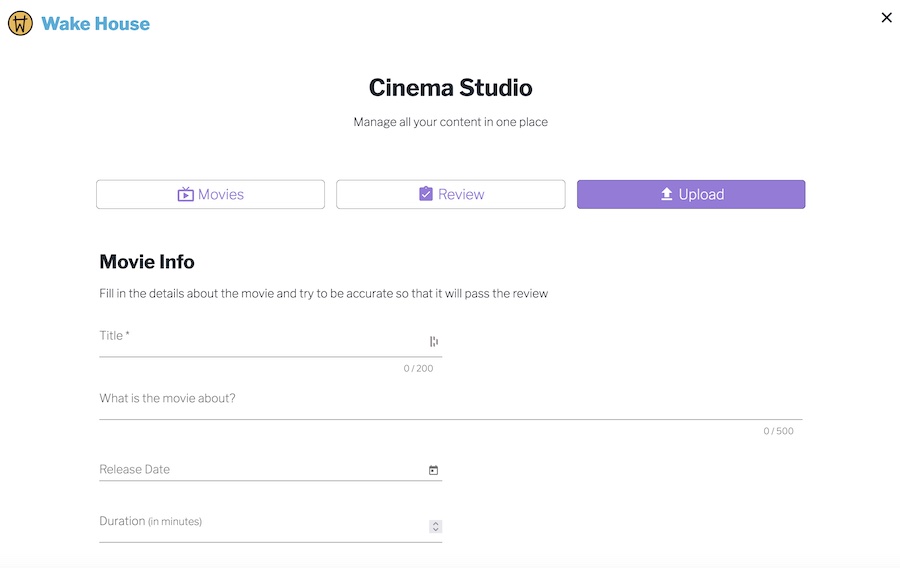Click the TV play icon on Movies
The height and width of the screenshot is (568, 900).
pyautogui.click(x=185, y=194)
